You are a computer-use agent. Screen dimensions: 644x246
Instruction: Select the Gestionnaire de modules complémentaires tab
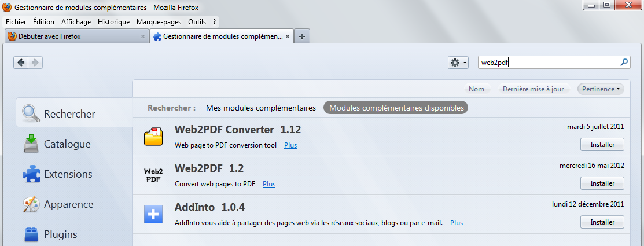click(x=222, y=36)
